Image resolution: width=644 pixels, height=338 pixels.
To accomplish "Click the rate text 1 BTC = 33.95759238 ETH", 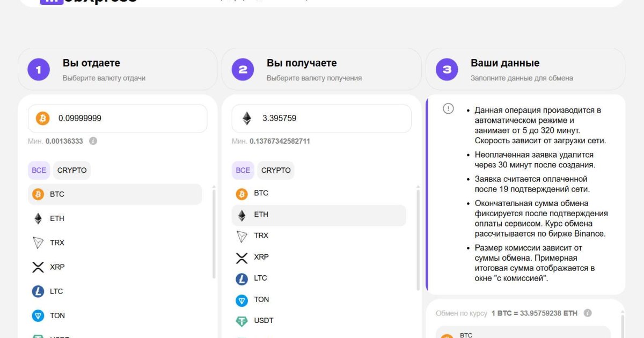I will 535,313.
